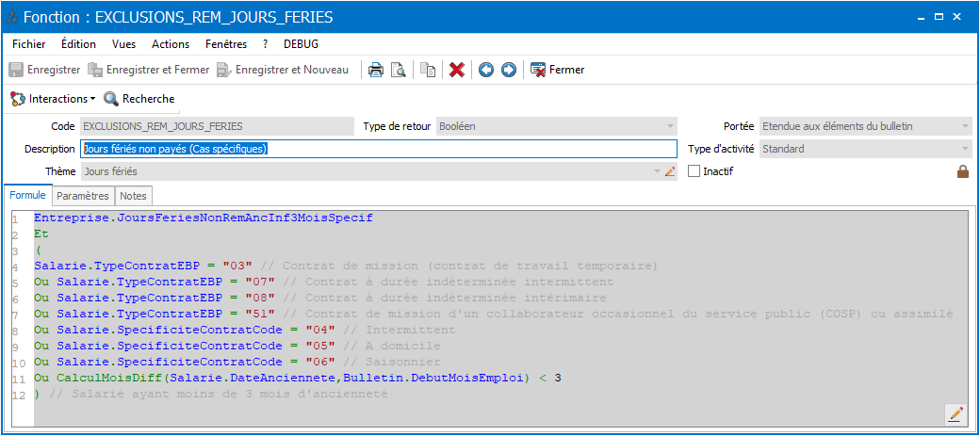
Task: Click the Enregistrer et Fermer button
Action: pos(149,70)
